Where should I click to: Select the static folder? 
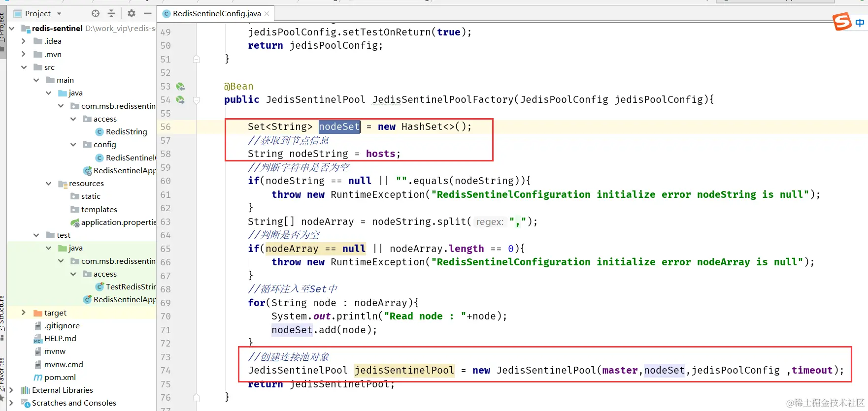(x=91, y=196)
